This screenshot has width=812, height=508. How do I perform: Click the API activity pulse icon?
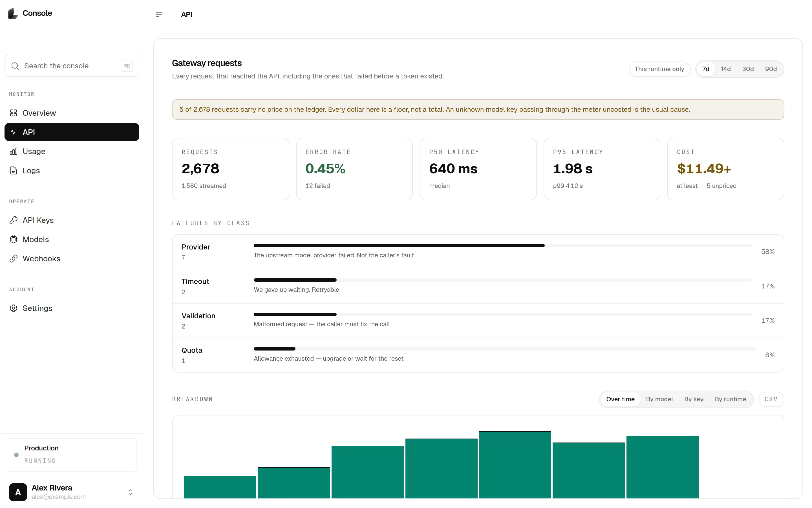[x=14, y=132]
